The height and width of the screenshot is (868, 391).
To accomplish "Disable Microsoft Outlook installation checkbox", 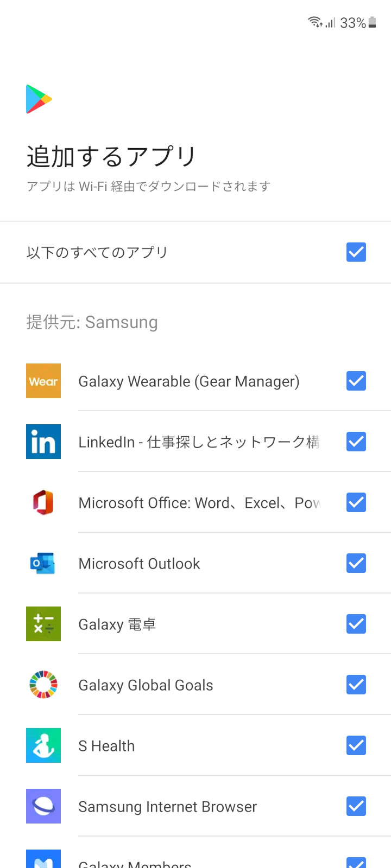I will pyautogui.click(x=356, y=563).
